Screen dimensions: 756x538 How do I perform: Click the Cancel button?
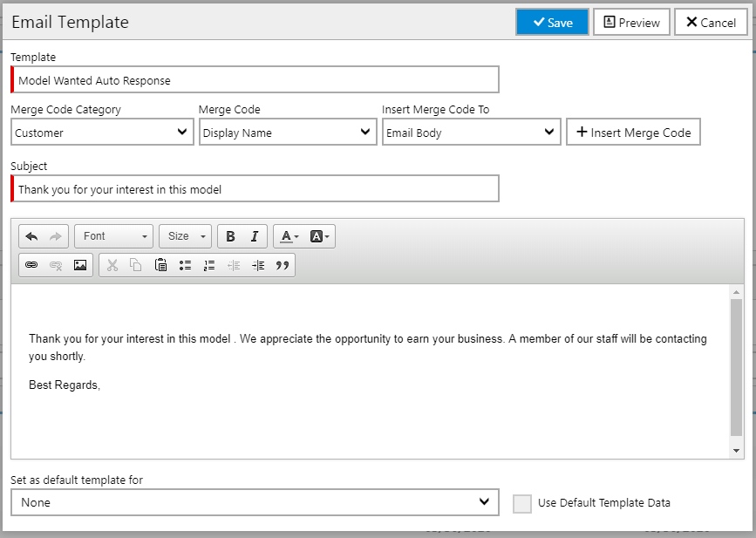pos(711,22)
